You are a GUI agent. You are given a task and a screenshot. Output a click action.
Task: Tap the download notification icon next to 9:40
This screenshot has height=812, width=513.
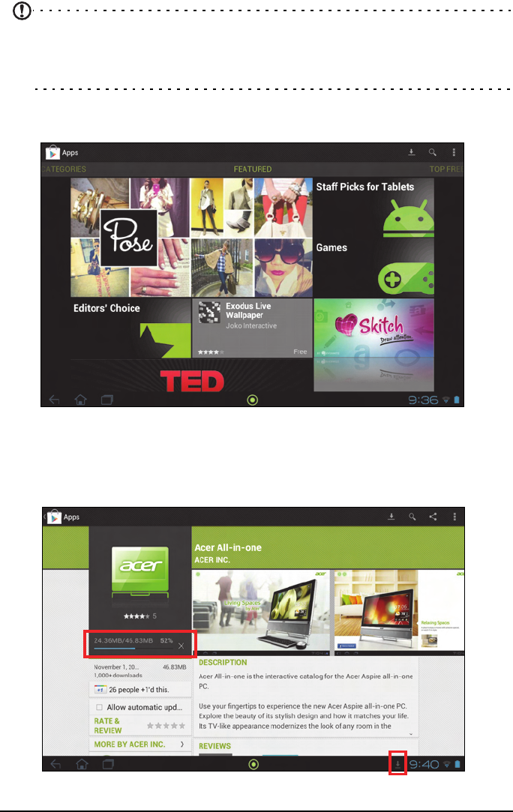click(x=397, y=764)
